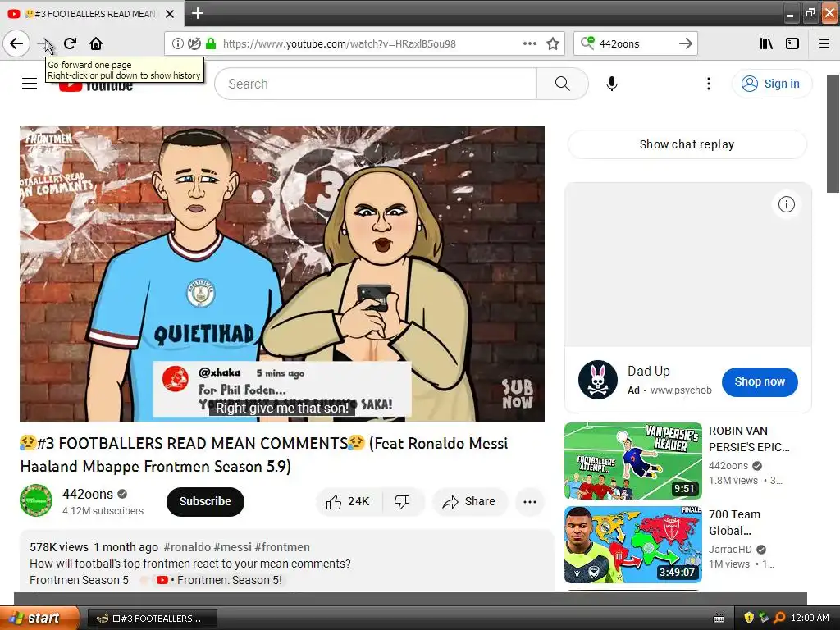Image resolution: width=840 pixels, height=630 pixels.
Task: Open the security shield tray icon
Action: [748, 618]
